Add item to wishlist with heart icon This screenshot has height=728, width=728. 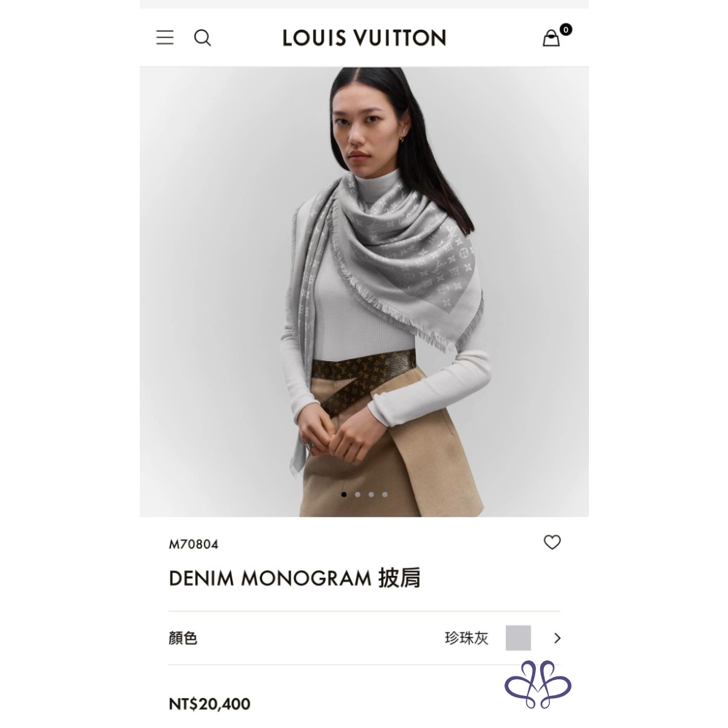(x=552, y=542)
